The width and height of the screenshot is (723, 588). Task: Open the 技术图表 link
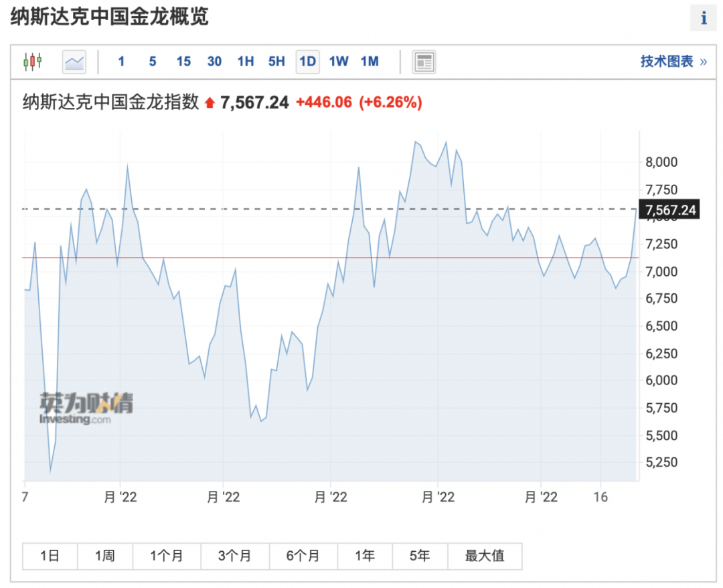(673, 62)
